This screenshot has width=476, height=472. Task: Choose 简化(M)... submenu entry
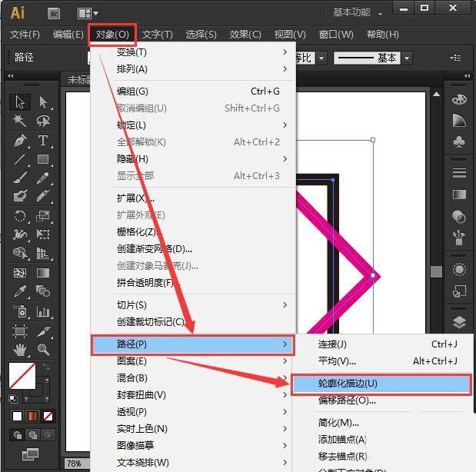coord(382,423)
